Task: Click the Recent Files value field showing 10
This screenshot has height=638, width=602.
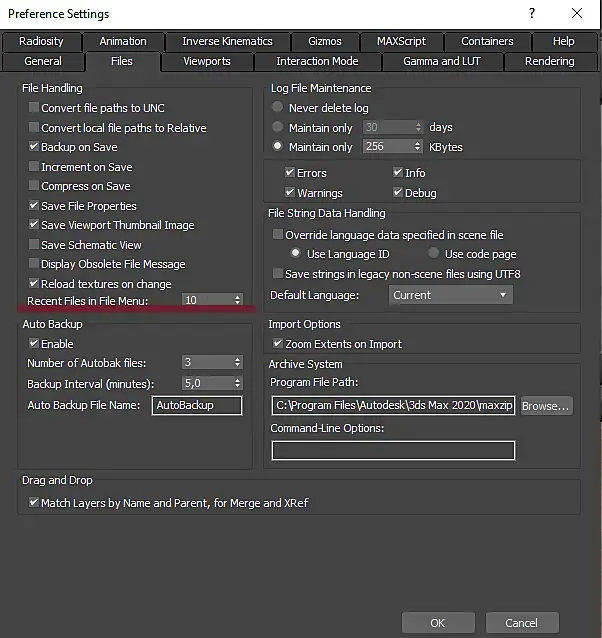Action: pos(207,300)
